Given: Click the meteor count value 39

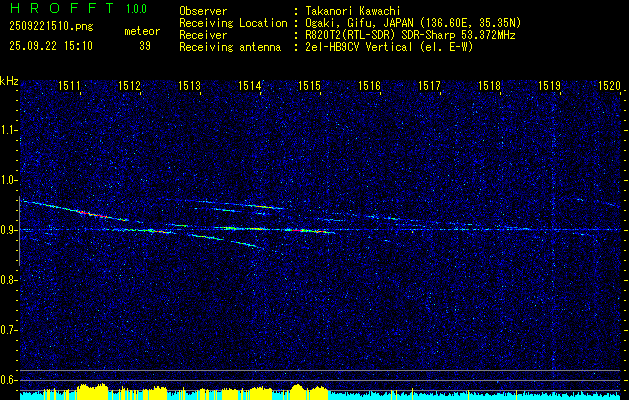Looking at the screenshot, I should pos(145,46).
